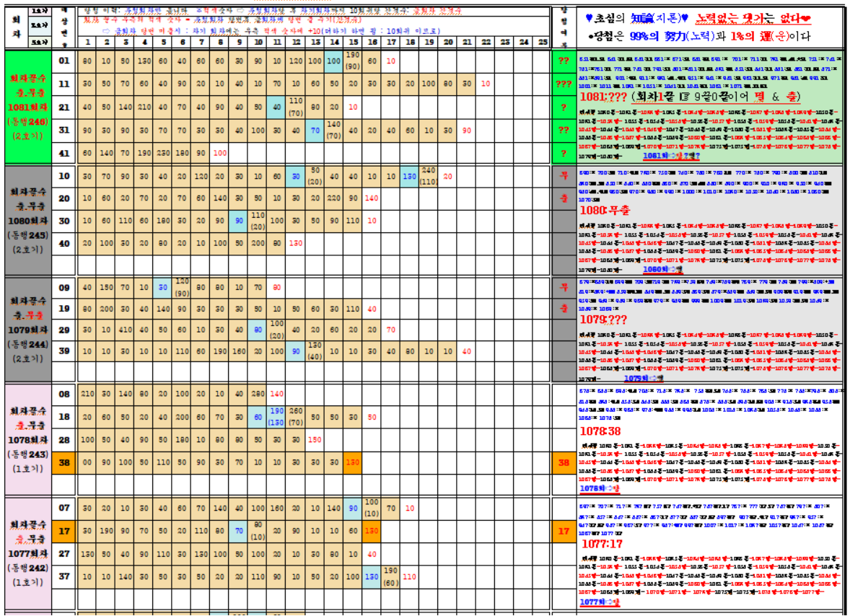Select the pink 1078회차 round label cell

tap(27, 439)
